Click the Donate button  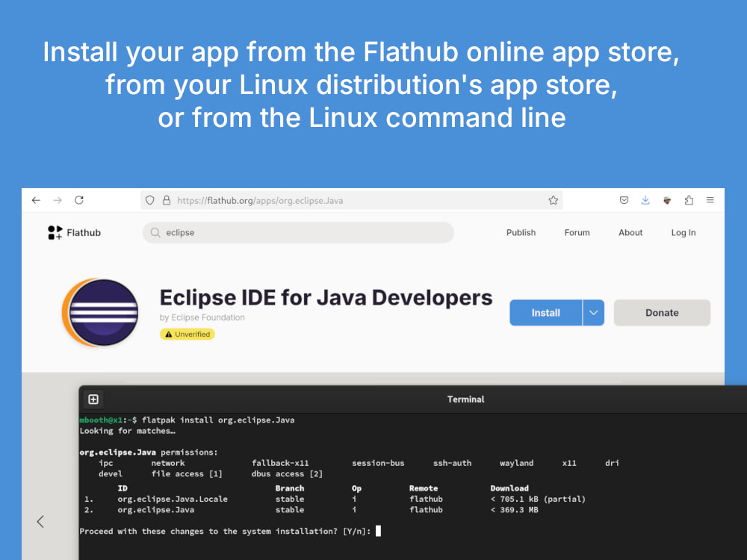(662, 313)
